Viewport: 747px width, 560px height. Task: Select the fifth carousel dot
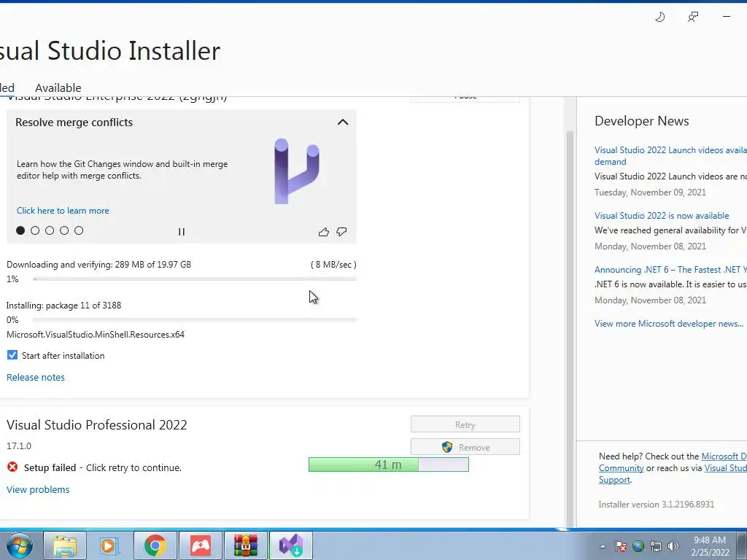(79, 230)
